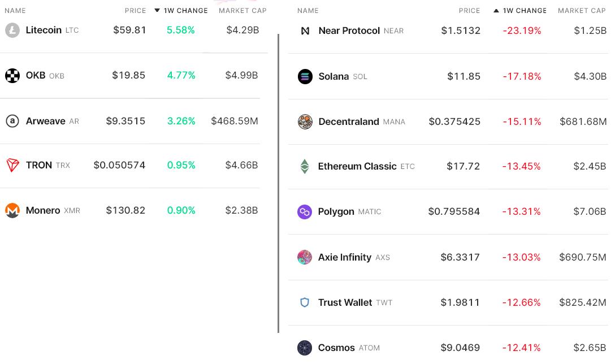Sort left table by descending 1W Change arrow
This screenshot has height=364, width=615.
click(x=157, y=11)
